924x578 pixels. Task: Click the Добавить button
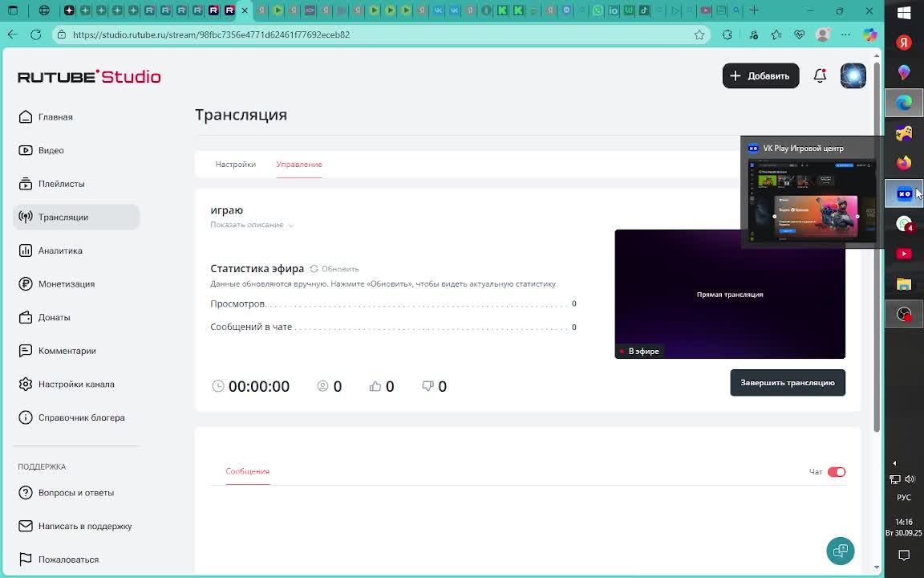click(x=760, y=75)
